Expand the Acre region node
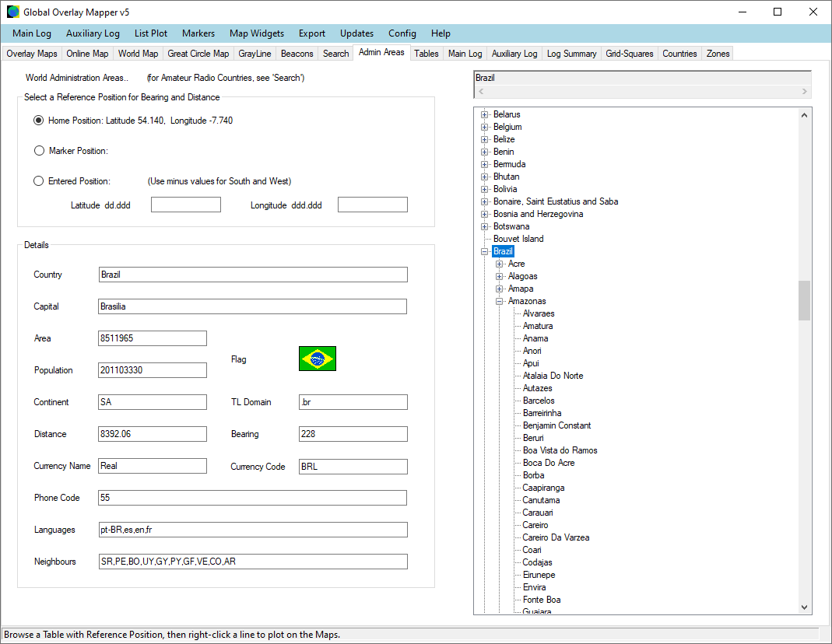This screenshot has width=832, height=644. click(x=499, y=264)
